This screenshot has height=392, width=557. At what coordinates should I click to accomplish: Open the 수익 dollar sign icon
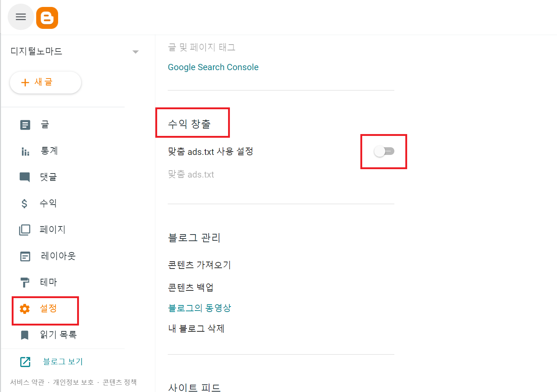[24, 203]
